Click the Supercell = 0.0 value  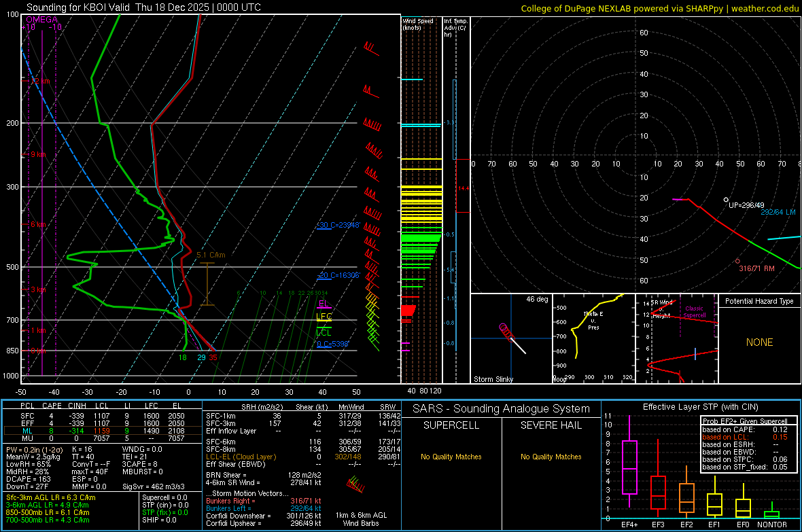click(164, 497)
